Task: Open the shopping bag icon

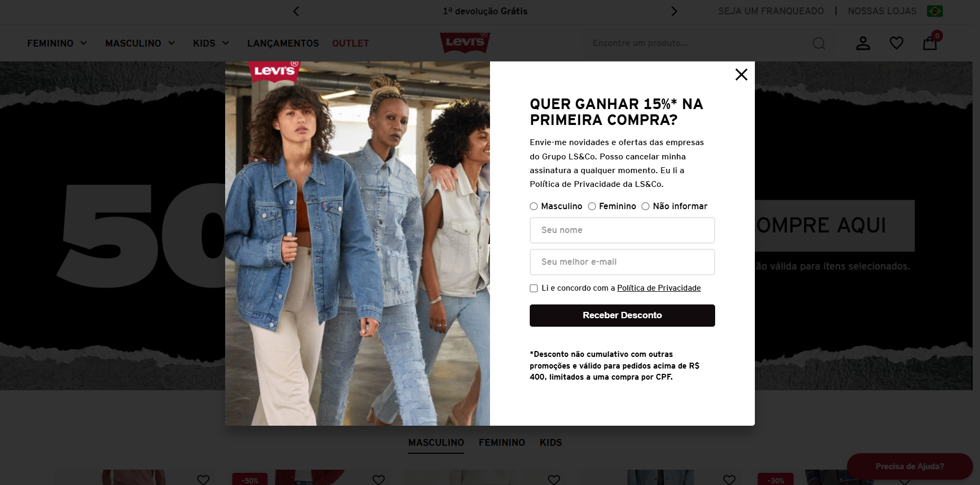Action: (930, 43)
